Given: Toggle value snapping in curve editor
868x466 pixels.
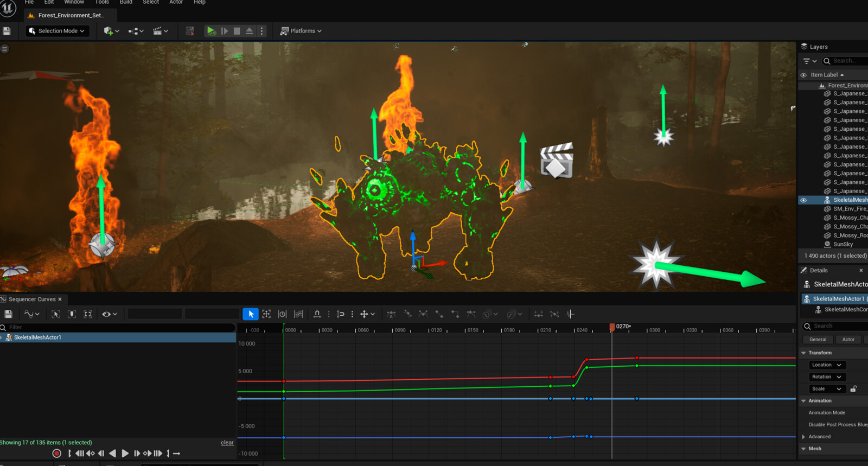Looking at the screenshot, I should tap(341, 314).
